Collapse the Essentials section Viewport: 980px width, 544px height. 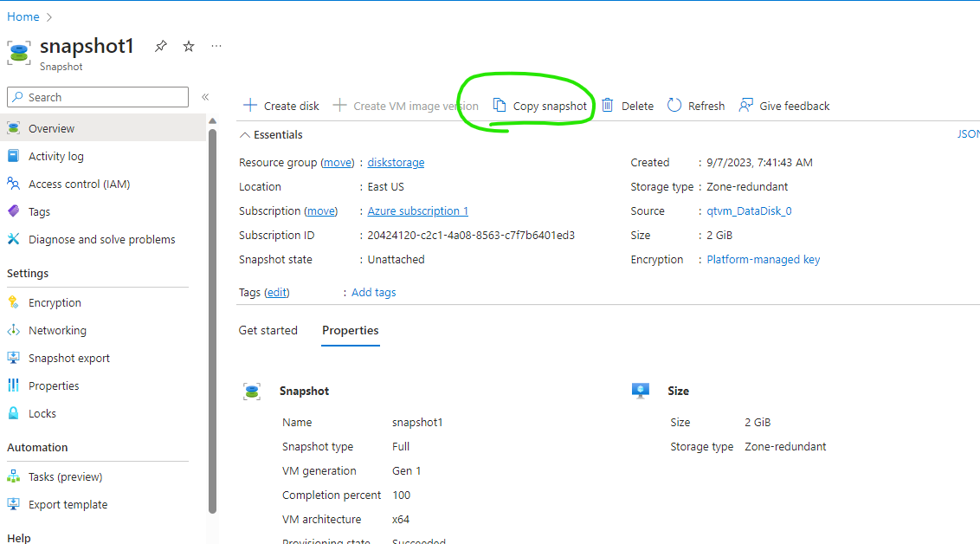[245, 135]
